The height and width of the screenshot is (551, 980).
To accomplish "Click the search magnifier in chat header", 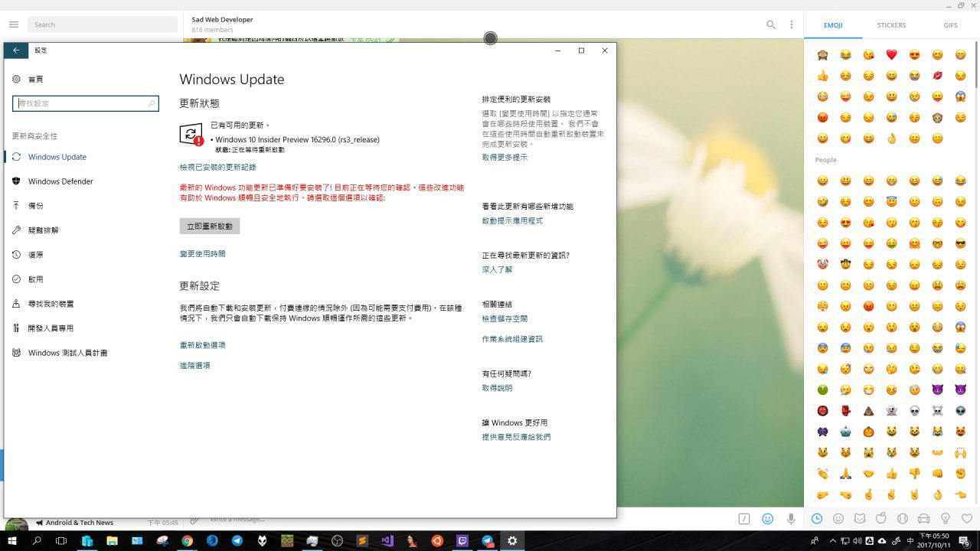I will (771, 24).
